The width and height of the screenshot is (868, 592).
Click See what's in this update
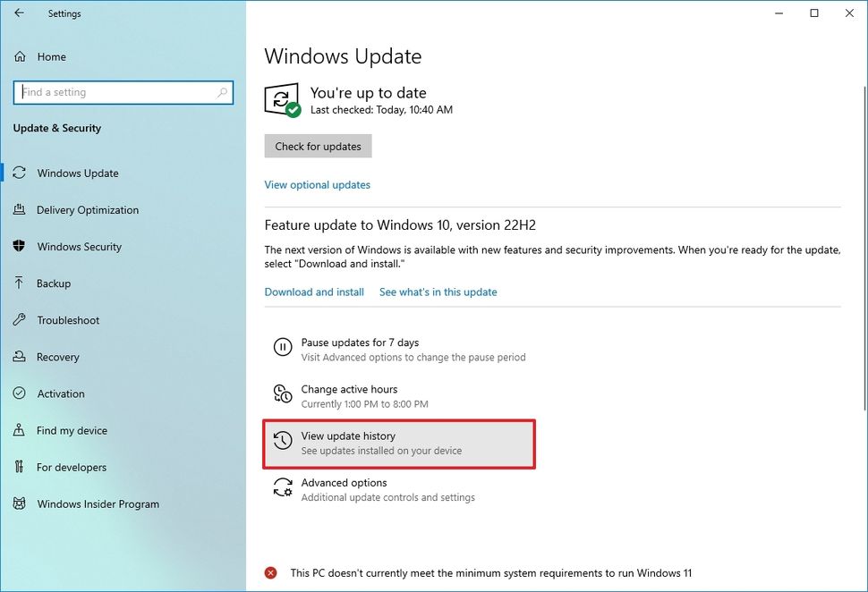point(438,292)
